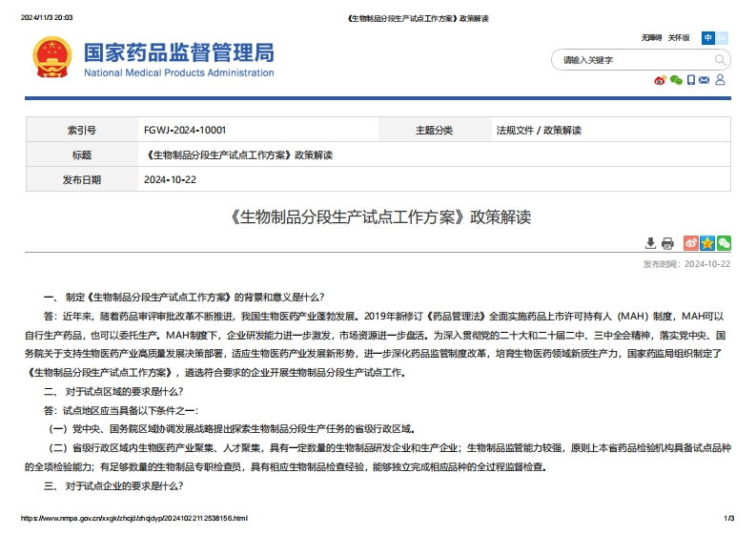The image size is (756, 535).
Task: Open the header WeChat icon
Action: coord(676,80)
